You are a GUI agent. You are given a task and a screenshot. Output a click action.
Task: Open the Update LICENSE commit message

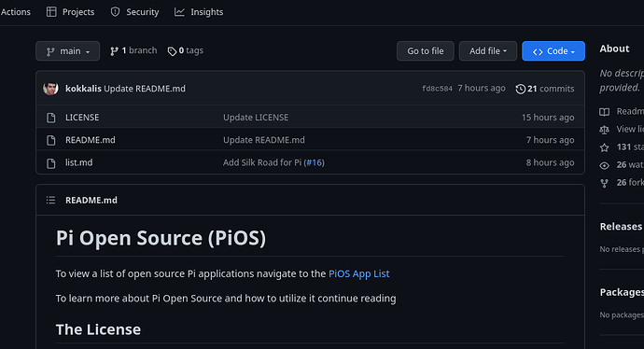256,118
